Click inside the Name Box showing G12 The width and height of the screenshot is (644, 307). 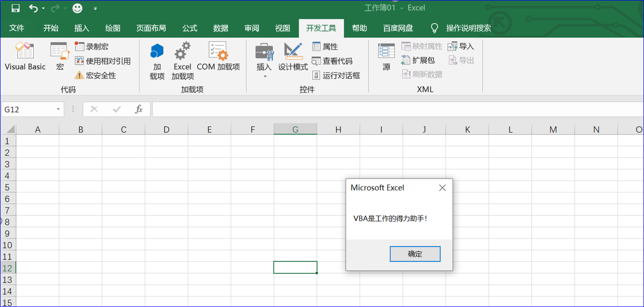pos(27,109)
